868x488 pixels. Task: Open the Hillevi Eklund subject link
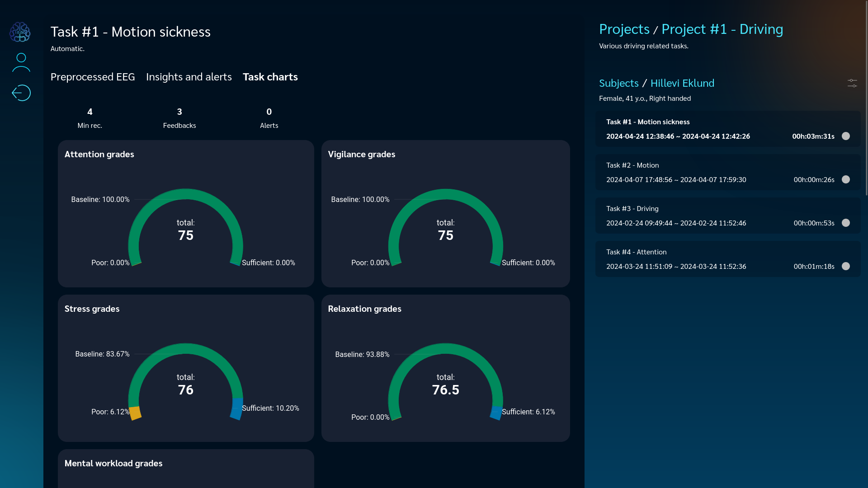tap(682, 83)
